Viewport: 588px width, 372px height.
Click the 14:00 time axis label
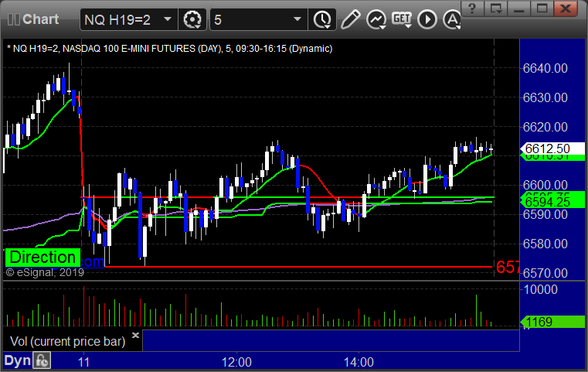tap(359, 362)
